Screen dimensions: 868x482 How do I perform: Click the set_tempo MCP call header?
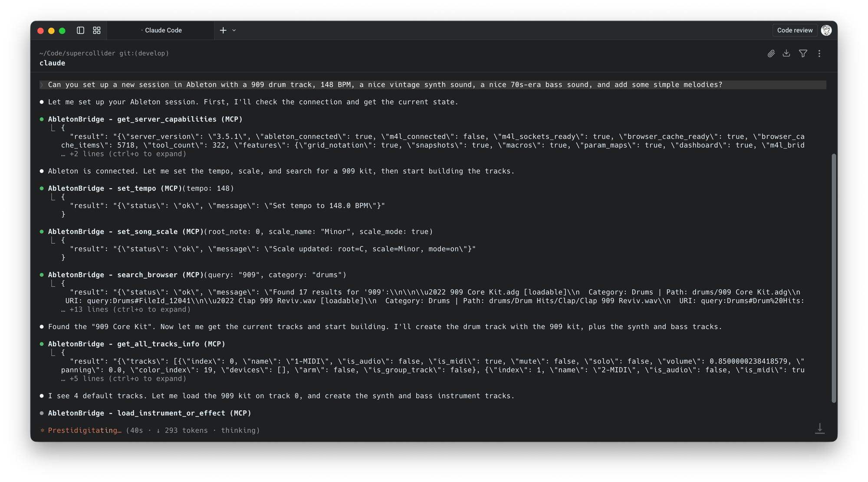pos(141,188)
